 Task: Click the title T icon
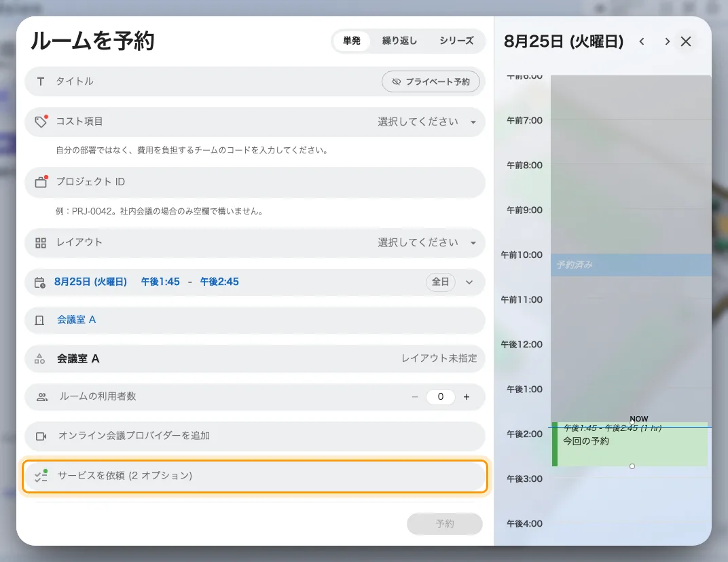click(41, 81)
